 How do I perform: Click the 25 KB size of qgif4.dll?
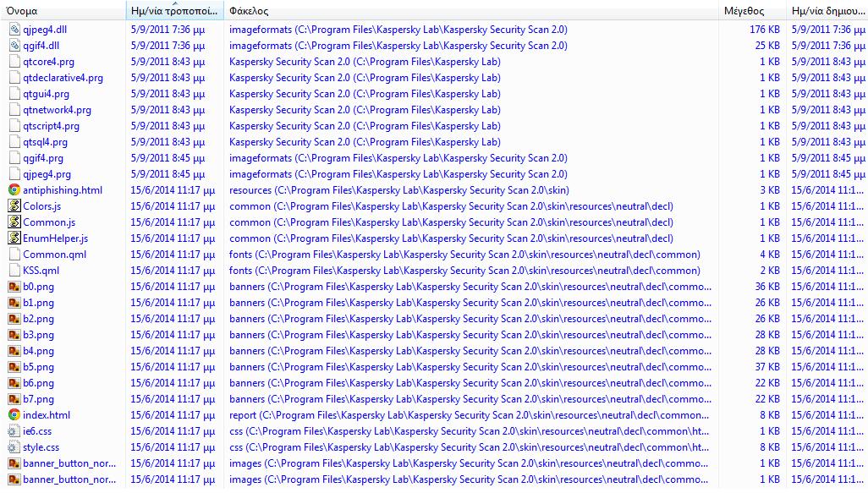[x=767, y=46]
